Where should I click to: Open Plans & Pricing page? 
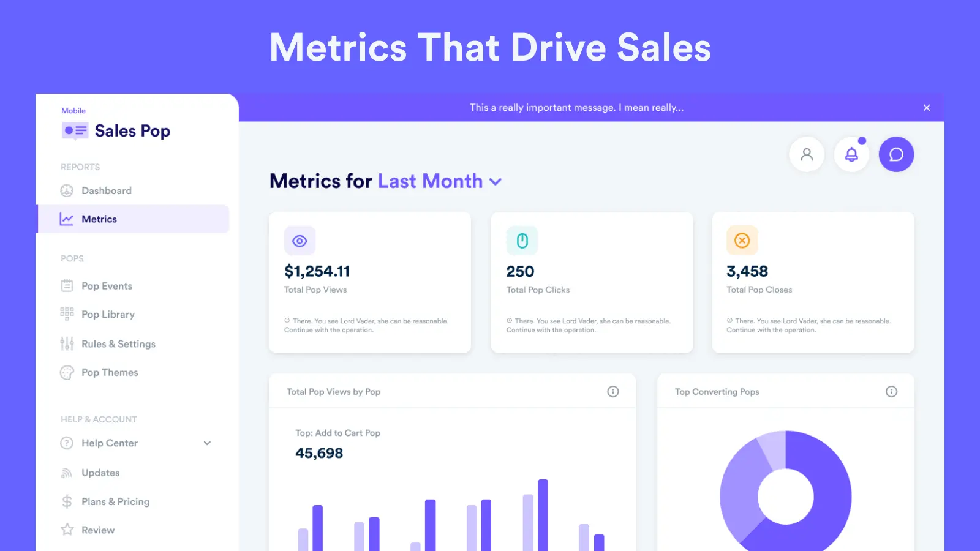click(115, 501)
